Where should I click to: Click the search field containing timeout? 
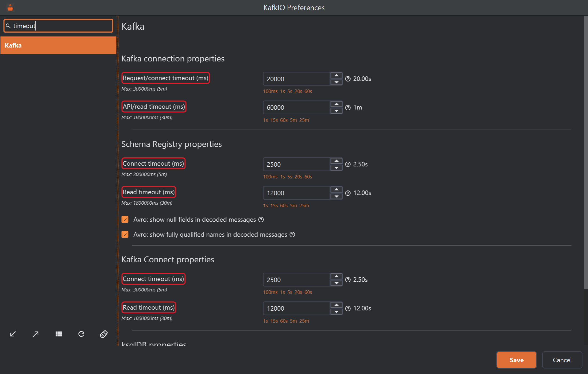[x=58, y=26]
